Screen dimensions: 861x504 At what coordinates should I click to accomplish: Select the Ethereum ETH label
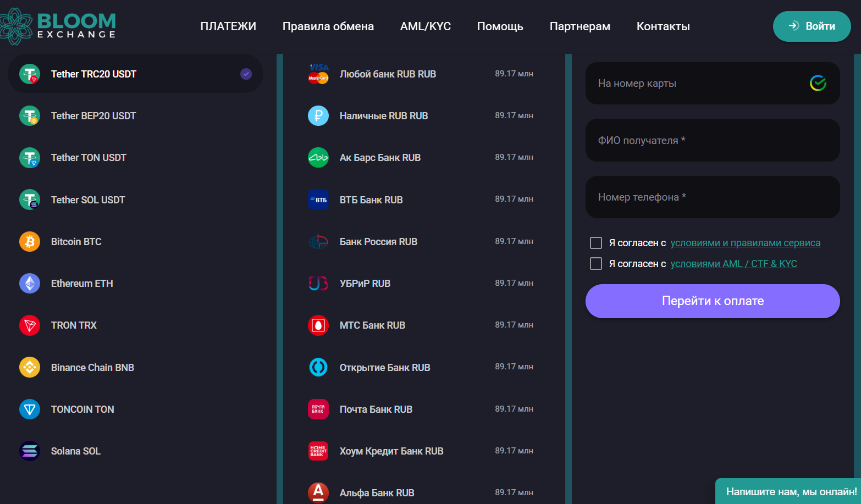(x=82, y=284)
